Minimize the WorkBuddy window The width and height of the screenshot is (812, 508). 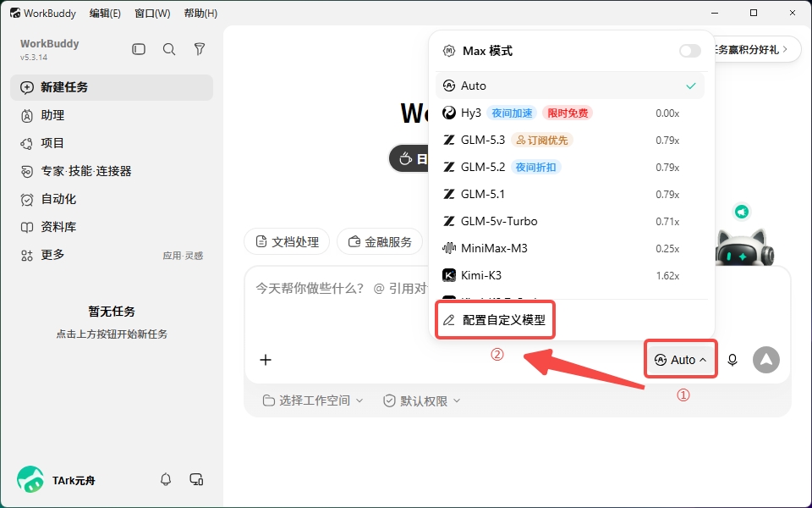tap(716, 13)
